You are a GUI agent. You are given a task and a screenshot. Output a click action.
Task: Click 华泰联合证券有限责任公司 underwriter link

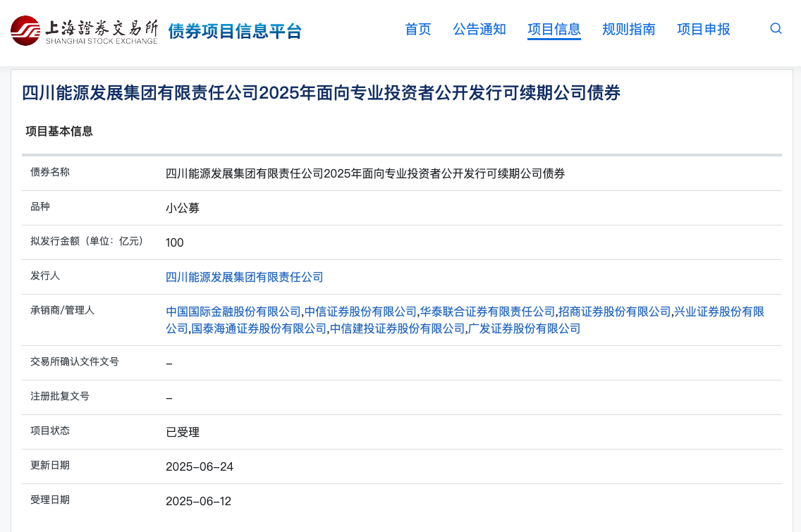(487, 311)
